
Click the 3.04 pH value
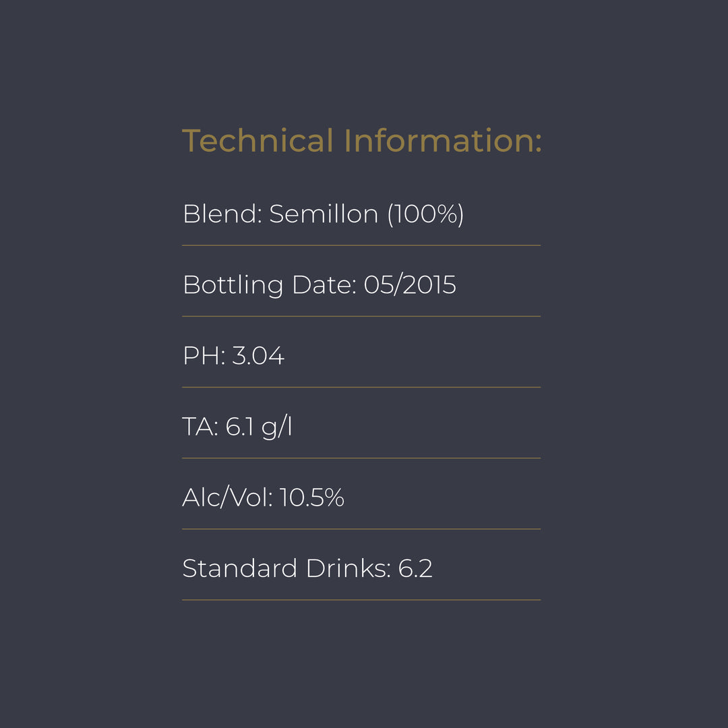pyautogui.click(x=258, y=356)
